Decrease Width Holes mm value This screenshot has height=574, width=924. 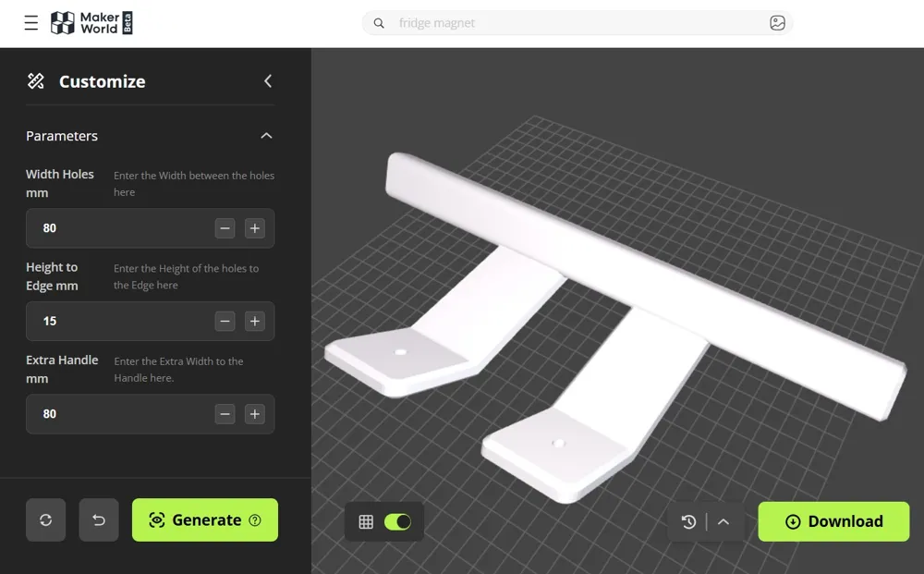(x=225, y=228)
